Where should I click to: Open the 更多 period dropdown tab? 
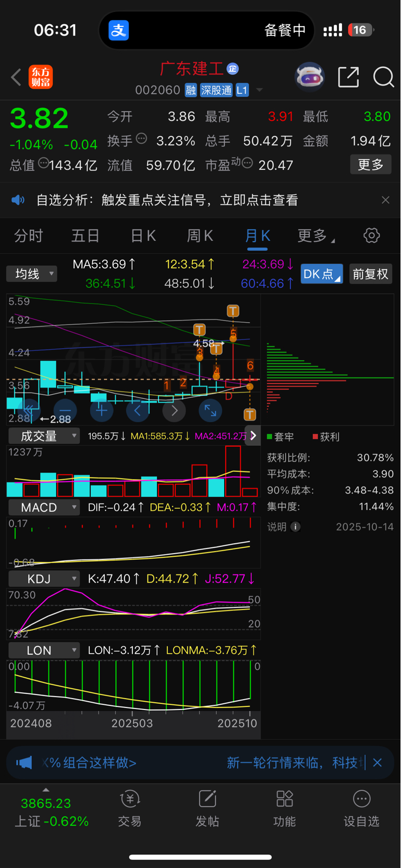click(316, 236)
